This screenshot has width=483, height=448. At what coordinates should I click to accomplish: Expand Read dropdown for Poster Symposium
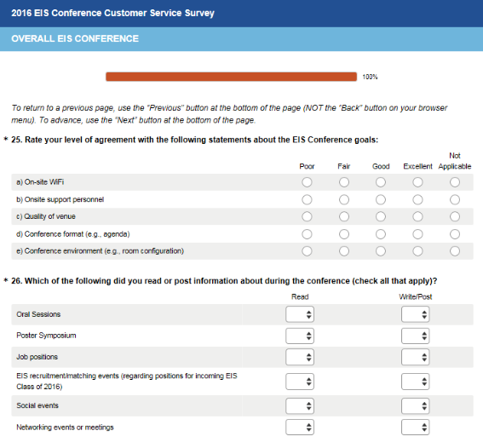[x=300, y=336]
